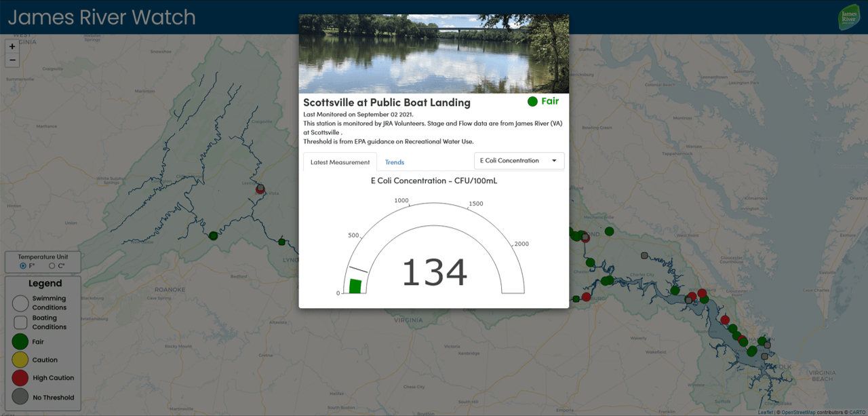Click the Scottsville at Public Boat Landing heading

coord(387,102)
